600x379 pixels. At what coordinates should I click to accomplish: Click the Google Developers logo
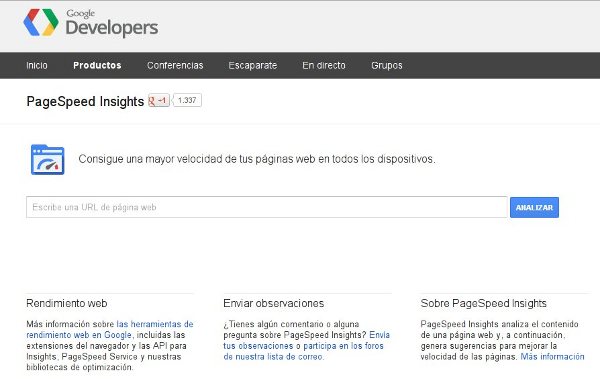(90, 23)
